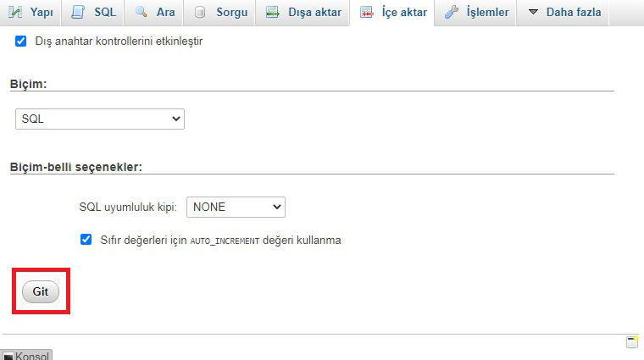The image size is (644, 360).
Task: Click the Ara magnifier icon
Action: [x=141, y=12]
